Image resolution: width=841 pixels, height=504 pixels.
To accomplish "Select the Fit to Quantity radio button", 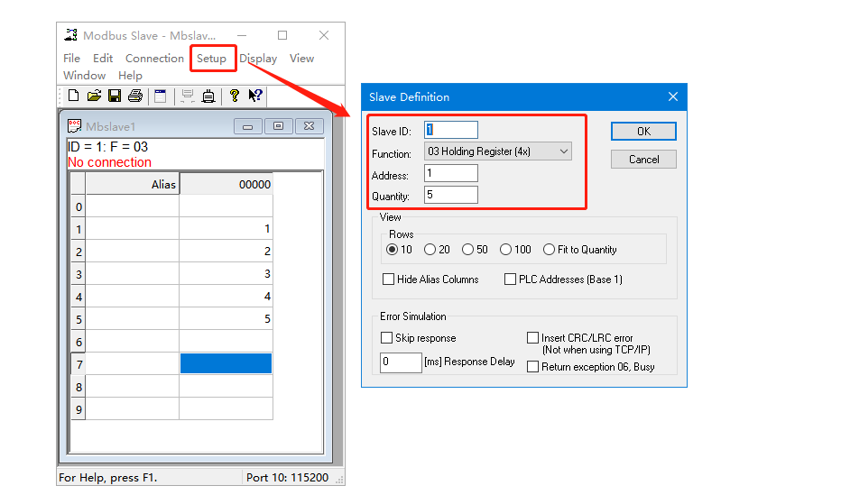I will point(549,250).
